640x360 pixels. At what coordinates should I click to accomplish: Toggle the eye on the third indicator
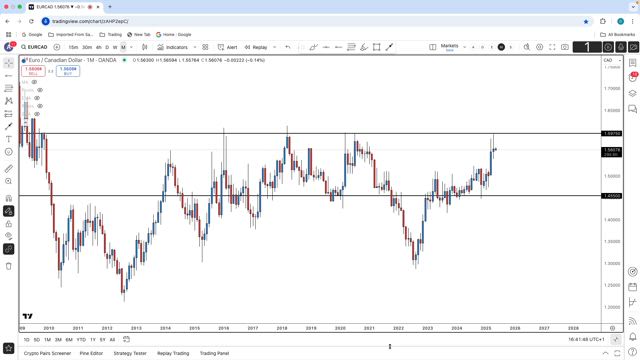[37, 98]
